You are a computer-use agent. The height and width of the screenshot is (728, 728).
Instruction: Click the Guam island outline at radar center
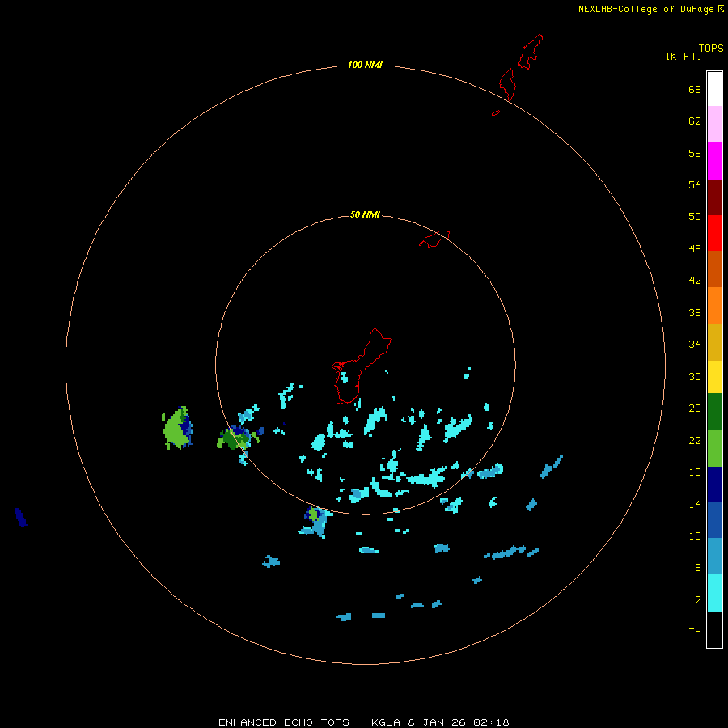click(x=360, y=366)
